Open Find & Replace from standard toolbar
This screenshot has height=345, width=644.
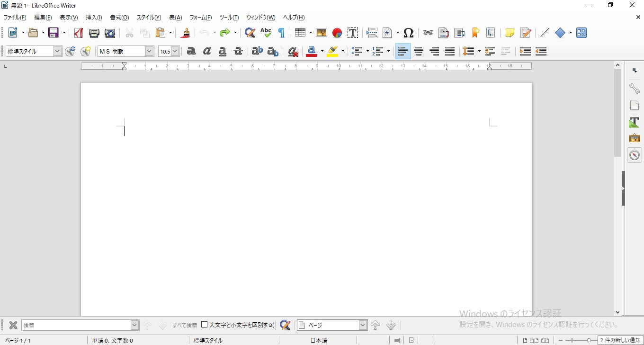point(250,33)
